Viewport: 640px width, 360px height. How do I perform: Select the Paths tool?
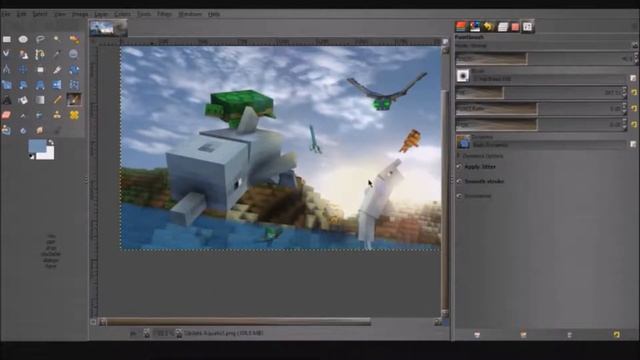click(40, 54)
